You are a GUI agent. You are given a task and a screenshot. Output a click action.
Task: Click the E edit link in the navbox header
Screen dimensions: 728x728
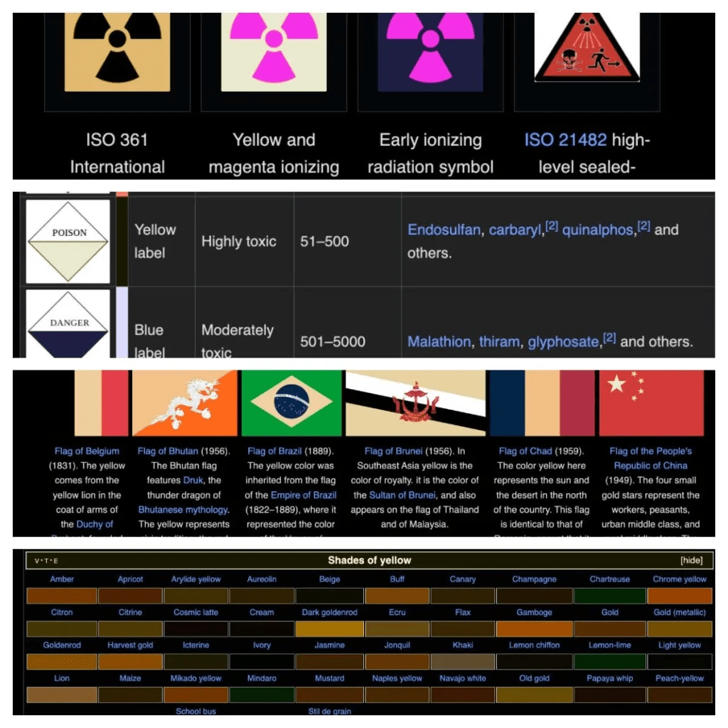(56, 561)
